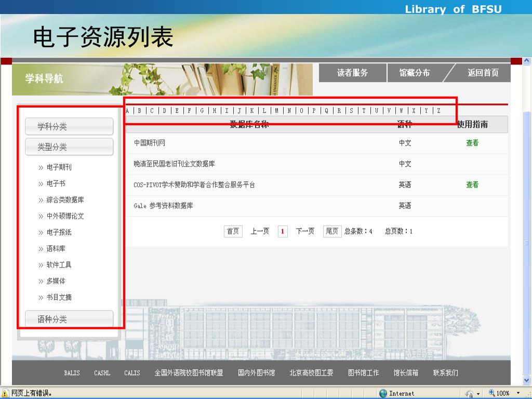Click 中文 language cell for 中国期刊网
Screen dimensions: 532x399
click(405, 143)
